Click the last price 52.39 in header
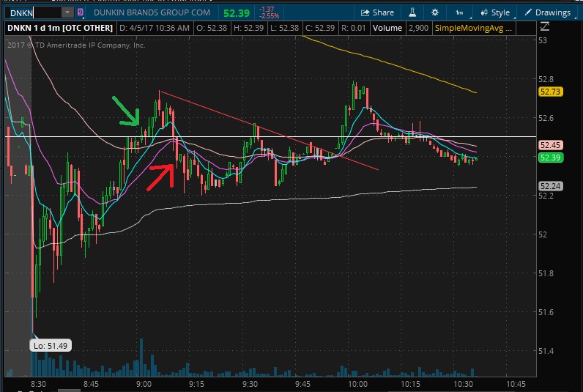The image size is (583, 392). pyautogui.click(x=237, y=13)
